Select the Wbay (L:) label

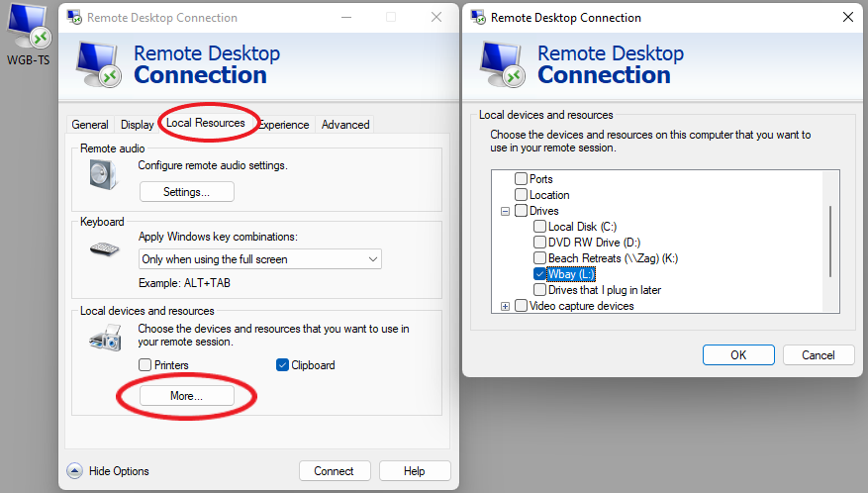click(x=571, y=274)
